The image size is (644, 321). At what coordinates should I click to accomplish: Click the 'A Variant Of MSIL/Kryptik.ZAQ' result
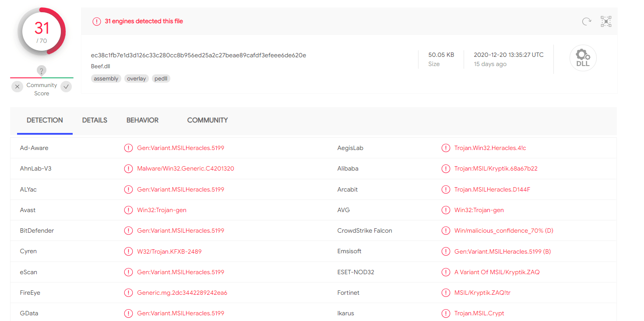(497, 272)
